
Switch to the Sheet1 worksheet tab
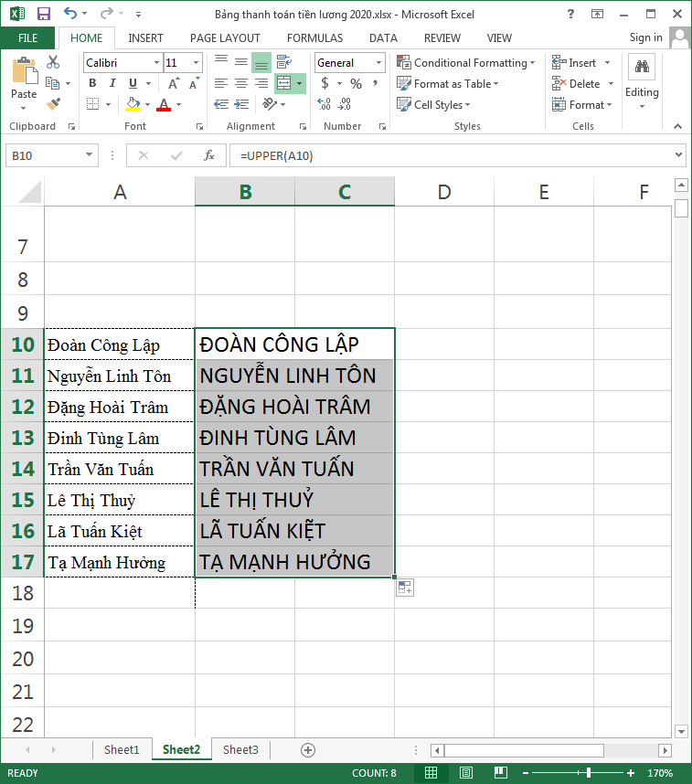pos(122,749)
